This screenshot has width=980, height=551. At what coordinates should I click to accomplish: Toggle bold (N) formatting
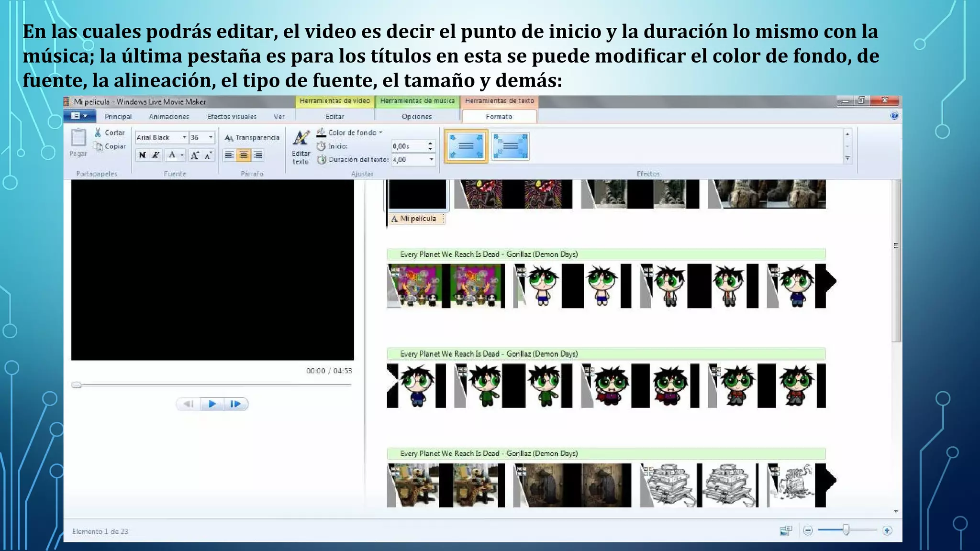click(x=142, y=155)
